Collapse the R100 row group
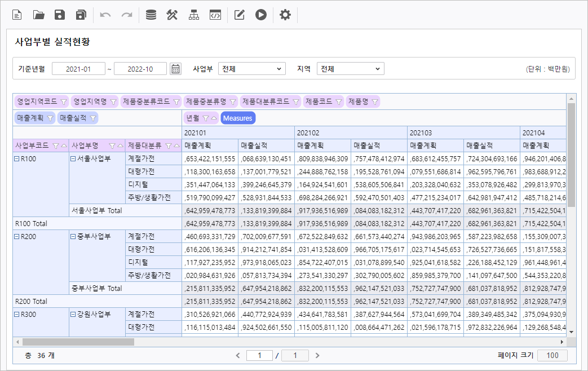 (x=17, y=159)
